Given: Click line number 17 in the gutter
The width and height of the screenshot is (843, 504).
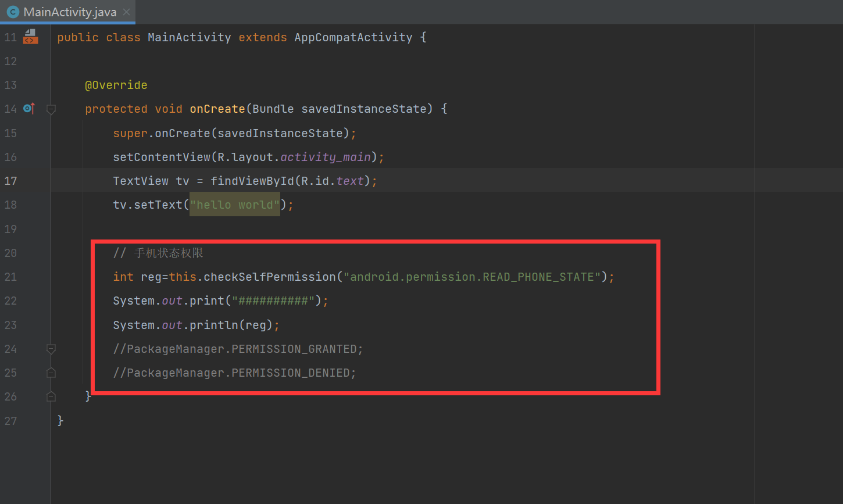Looking at the screenshot, I should (10, 181).
